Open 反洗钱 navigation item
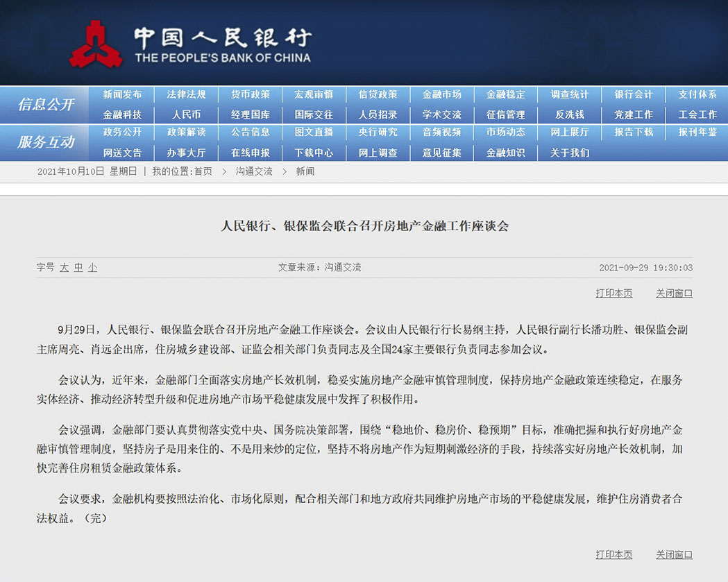 [569, 114]
